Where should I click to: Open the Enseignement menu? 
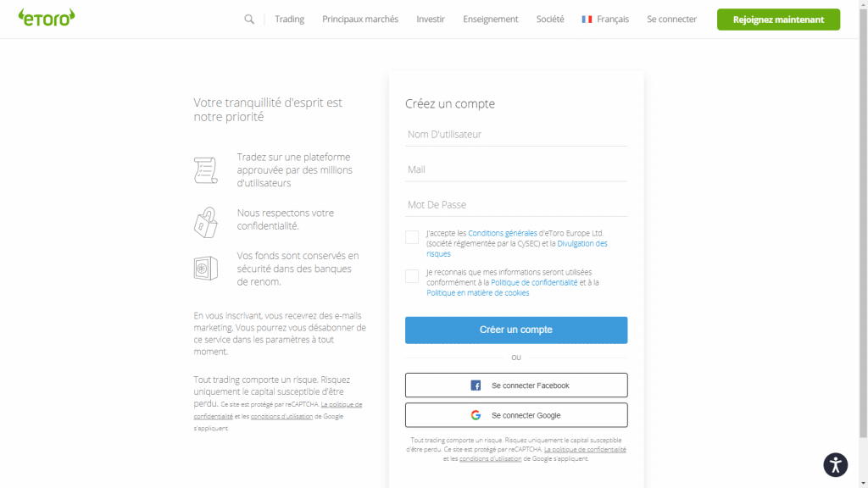point(491,19)
